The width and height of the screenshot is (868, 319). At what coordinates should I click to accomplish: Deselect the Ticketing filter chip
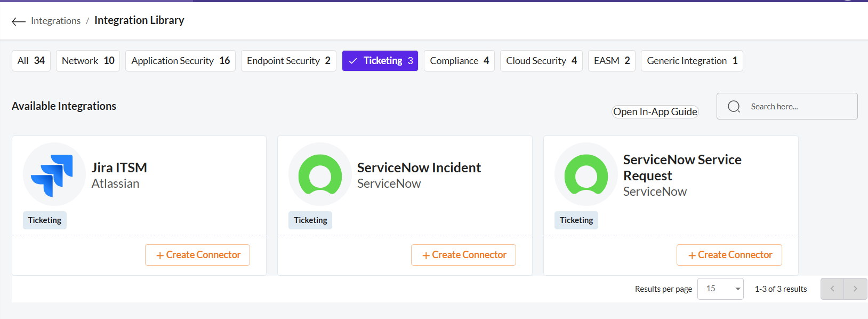(x=380, y=61)
